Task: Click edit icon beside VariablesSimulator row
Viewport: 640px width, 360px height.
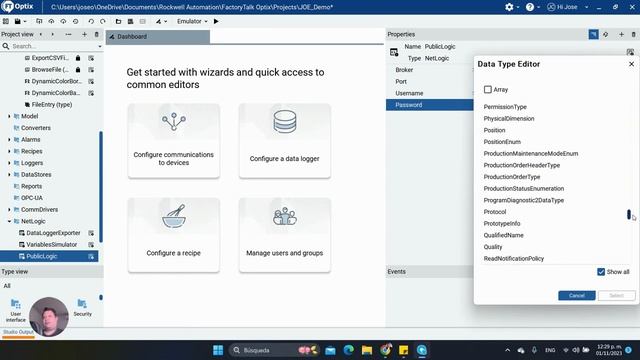Action: pos(91,245)
